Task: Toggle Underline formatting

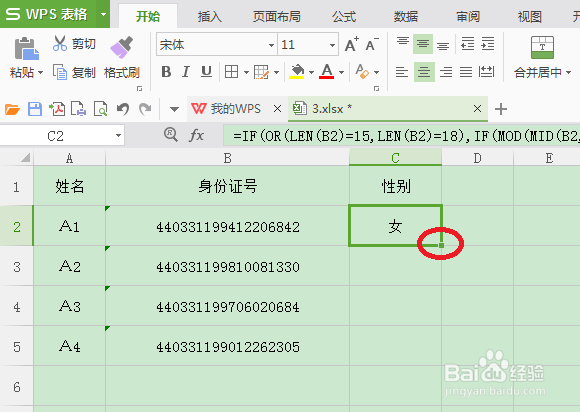Action: pos(206,72)
